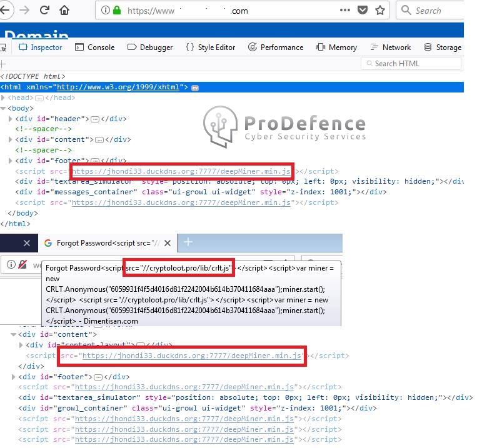The height and width of the screenshot is (448, 477).
Task: Click the forward navigation arrow
Action: click(x=24, y=11)
